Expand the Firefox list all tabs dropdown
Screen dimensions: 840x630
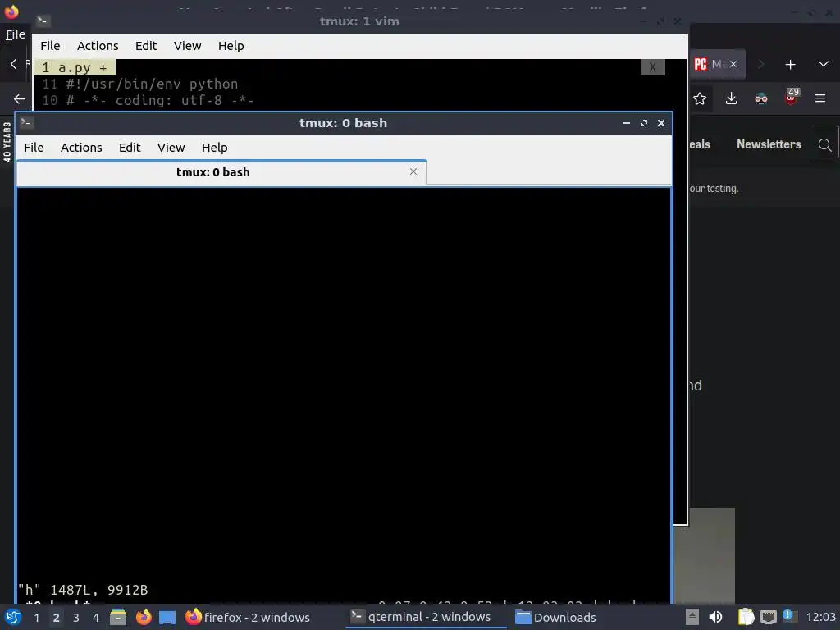point(824,64)
